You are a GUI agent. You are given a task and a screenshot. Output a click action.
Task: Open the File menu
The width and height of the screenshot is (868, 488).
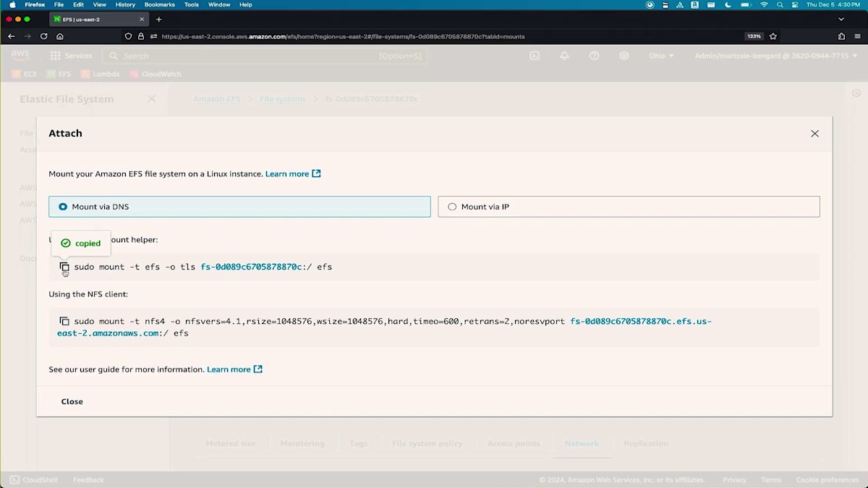(59, 4)
